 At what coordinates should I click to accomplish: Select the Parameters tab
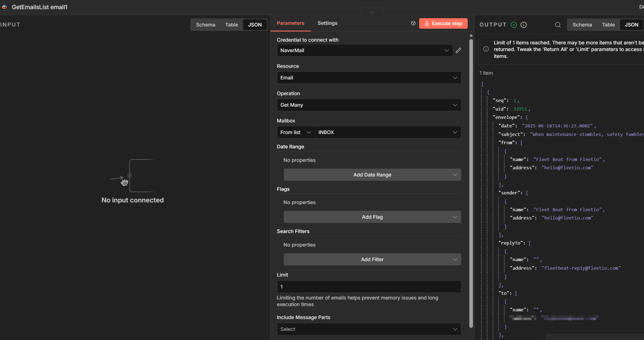click(290, 23)
